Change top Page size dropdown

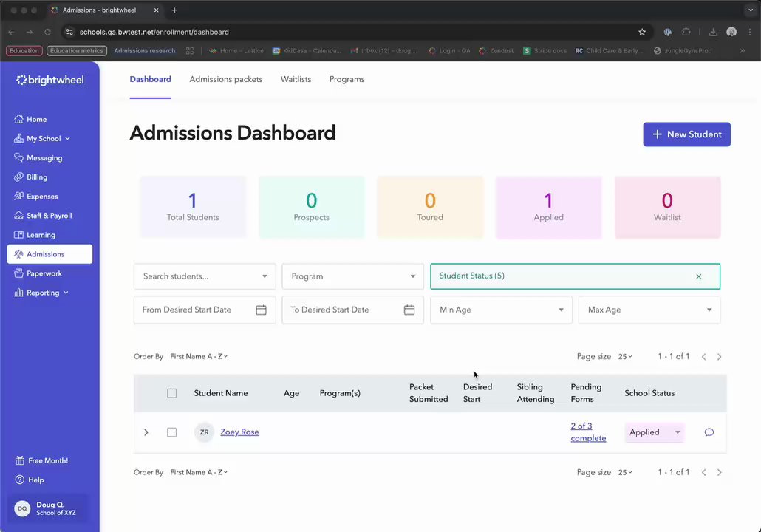tap(625, 356)
